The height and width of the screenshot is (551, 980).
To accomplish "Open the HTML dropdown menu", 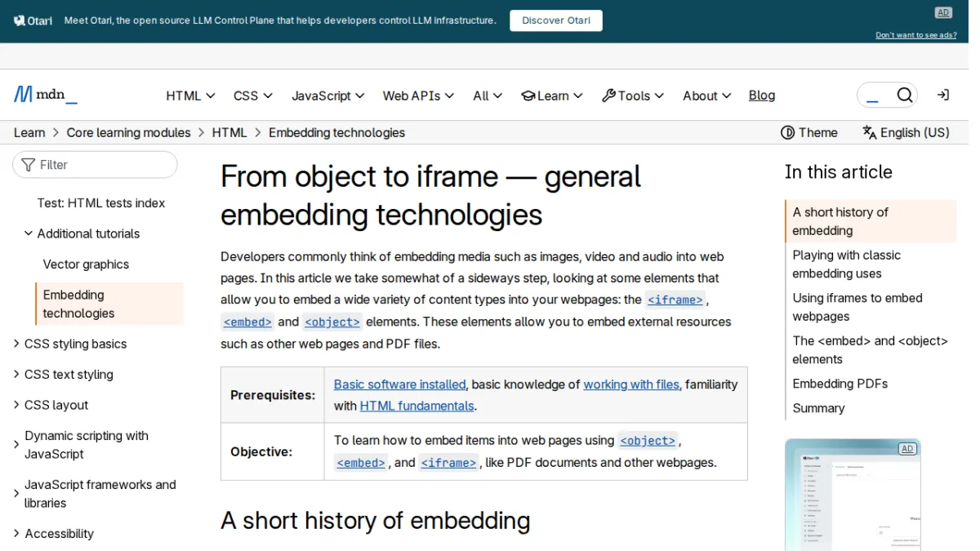I will (x=190, y=96).
